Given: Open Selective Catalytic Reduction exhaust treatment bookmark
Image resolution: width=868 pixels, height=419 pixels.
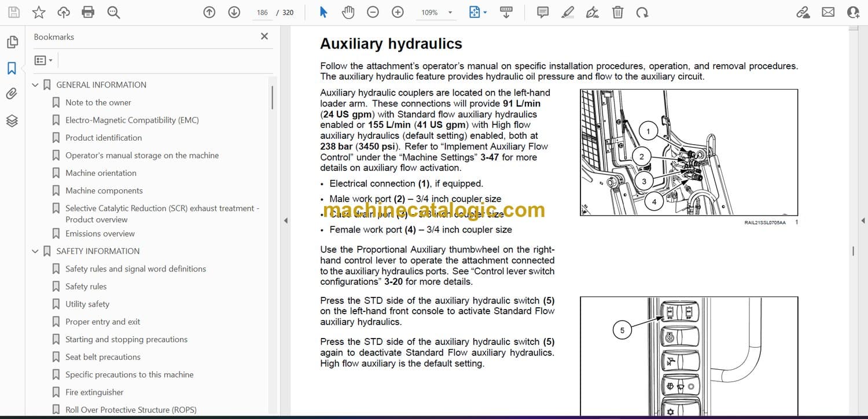Looking at the screenshot, I should click(163, 214).
